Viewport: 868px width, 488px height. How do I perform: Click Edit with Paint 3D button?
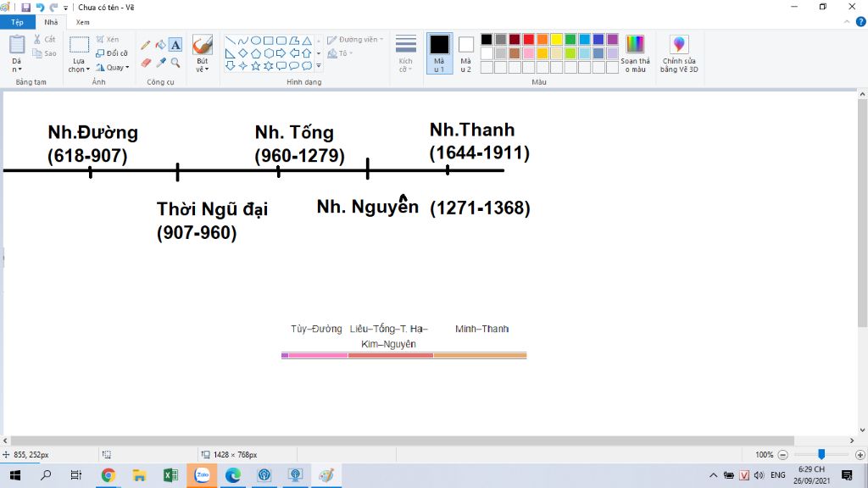click(679, 53)
